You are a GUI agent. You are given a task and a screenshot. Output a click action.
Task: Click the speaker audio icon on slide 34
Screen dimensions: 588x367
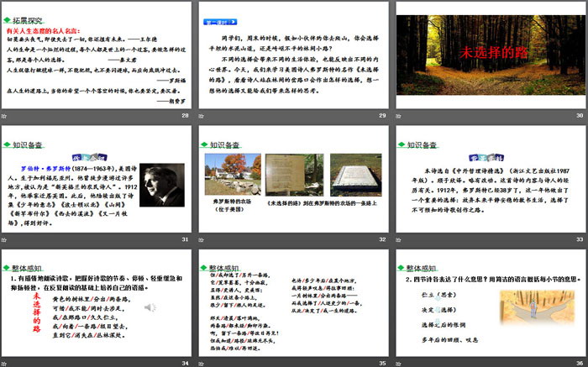[x=150, y=307]
